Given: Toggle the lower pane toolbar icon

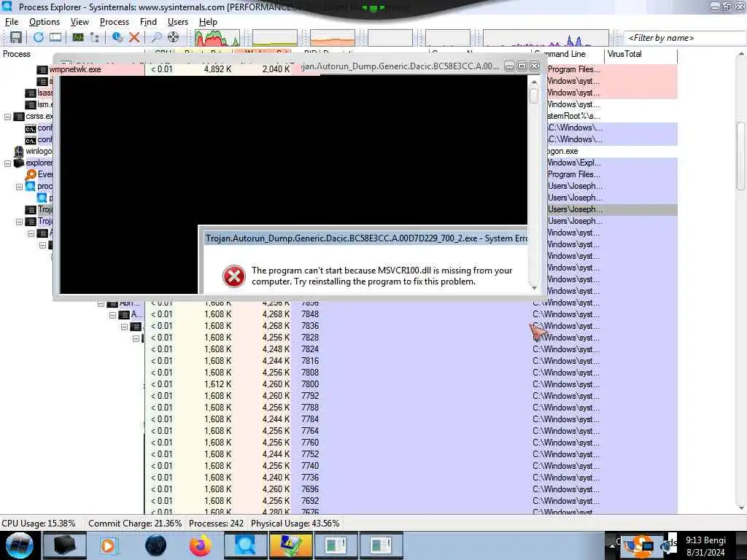Looking at the screenshot, I should (55, 37).
